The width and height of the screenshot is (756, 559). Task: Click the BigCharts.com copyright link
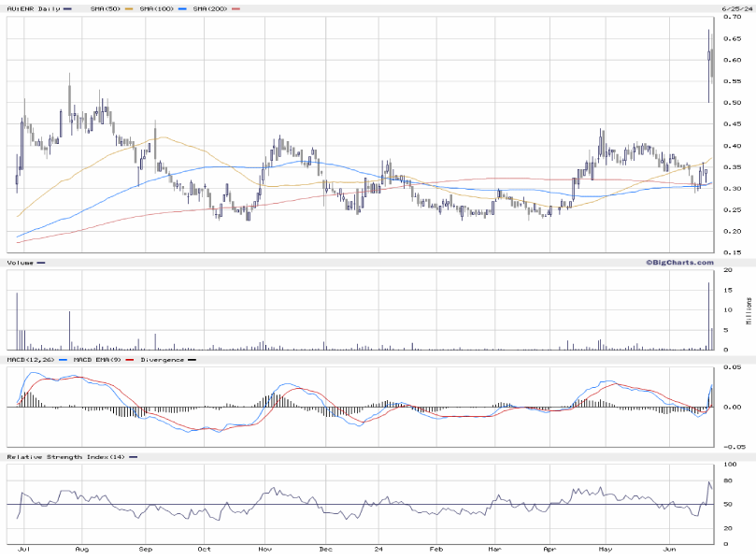(x=678, y=263)
